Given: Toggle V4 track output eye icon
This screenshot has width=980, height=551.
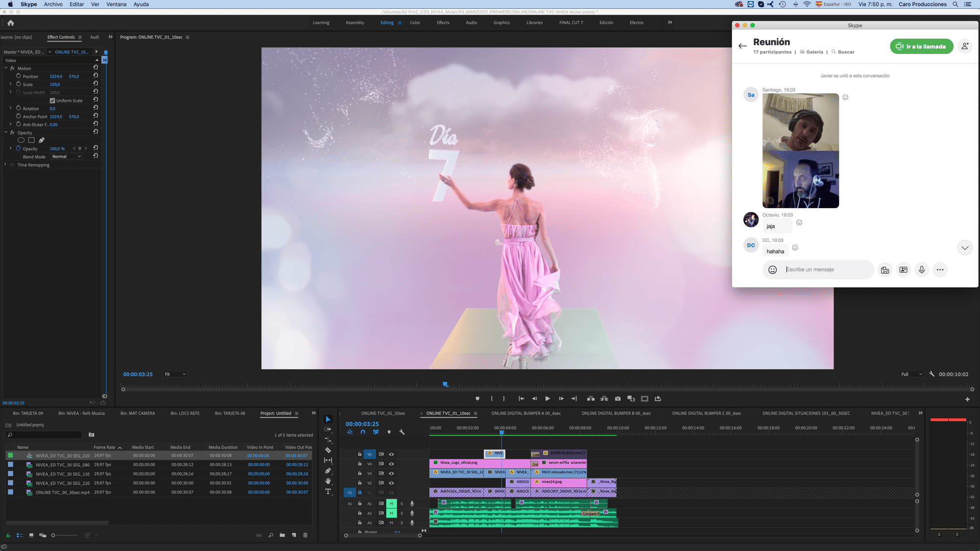Looking at the screenshot, I should [x=391, y=464].
